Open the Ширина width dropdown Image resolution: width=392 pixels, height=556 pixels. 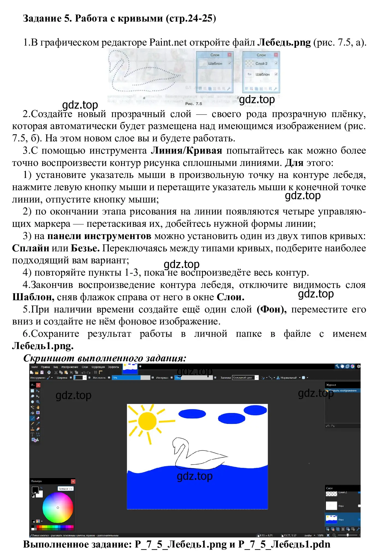point(85,377)
